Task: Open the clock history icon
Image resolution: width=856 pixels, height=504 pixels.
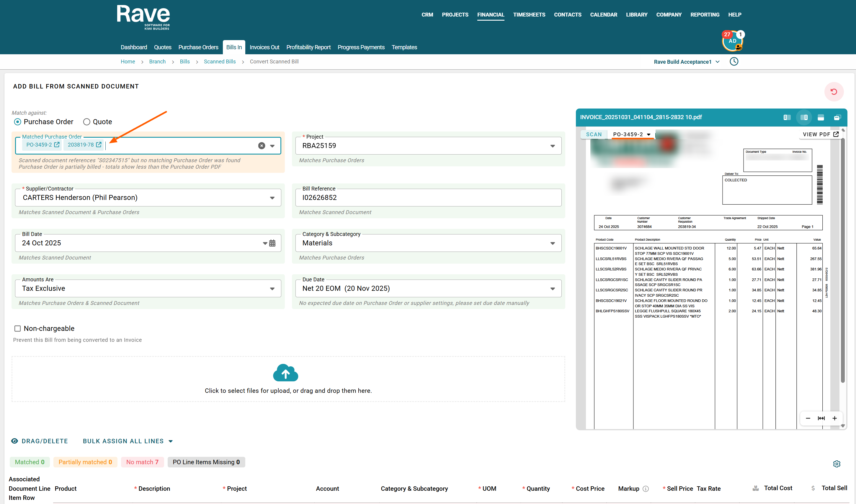Action: (x=734, y=61)
